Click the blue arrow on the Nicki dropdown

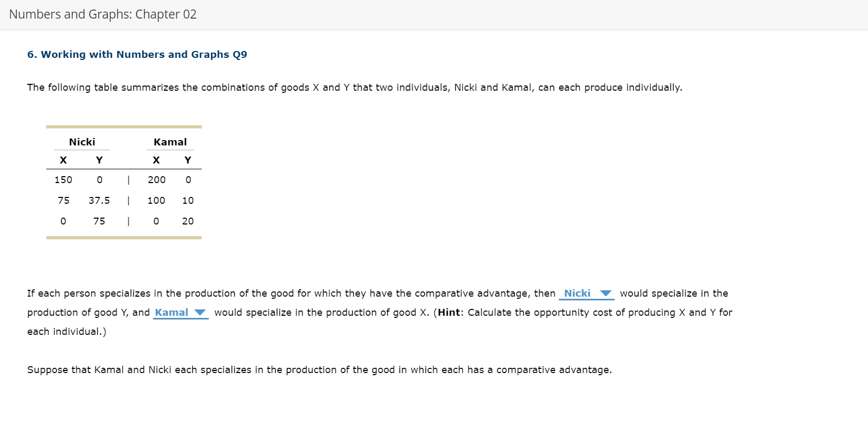[606, 293]
